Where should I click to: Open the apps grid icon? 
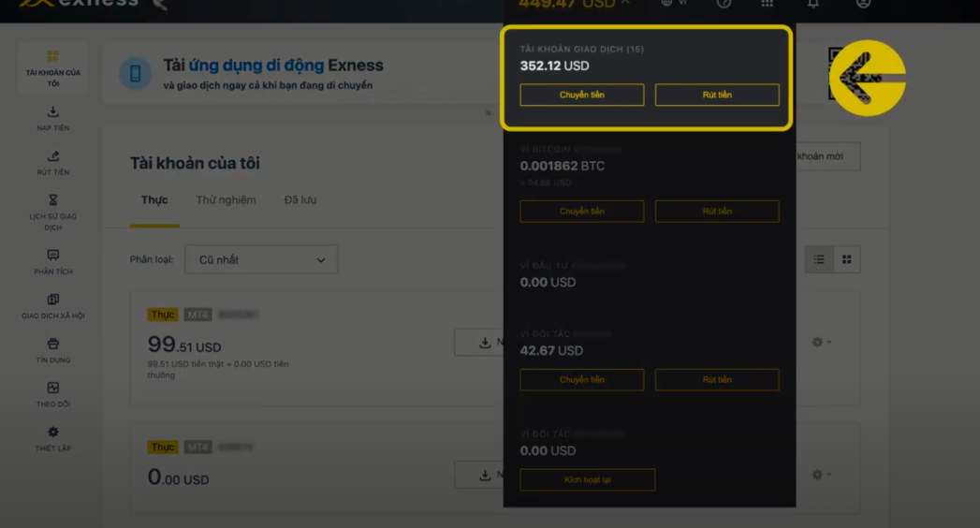pyautogui.click(x=767, y=3)
